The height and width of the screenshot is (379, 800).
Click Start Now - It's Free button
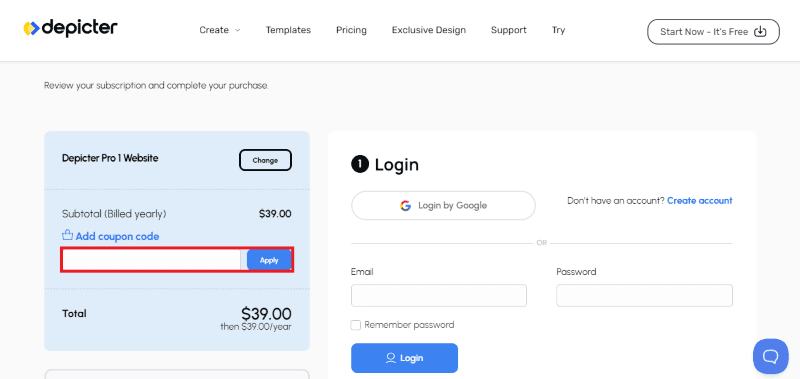(713, 32)
